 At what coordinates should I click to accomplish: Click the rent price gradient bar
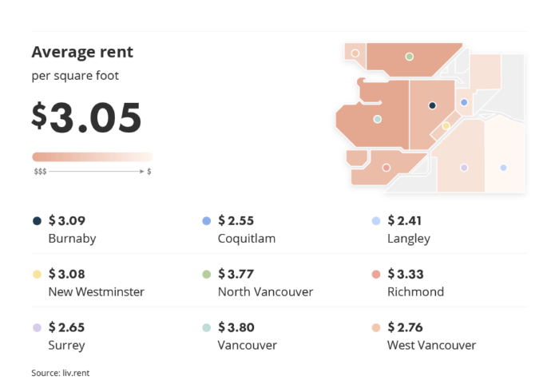coord(93,156)
